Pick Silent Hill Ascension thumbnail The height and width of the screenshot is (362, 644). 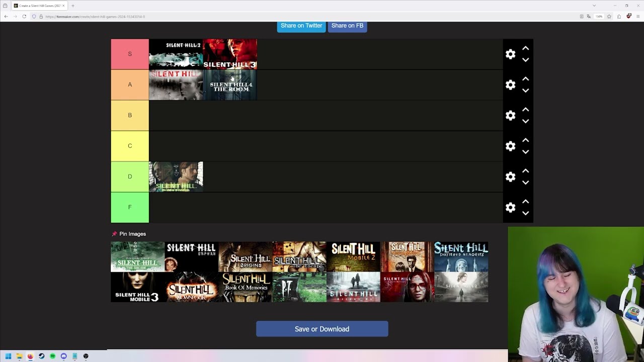353,287
